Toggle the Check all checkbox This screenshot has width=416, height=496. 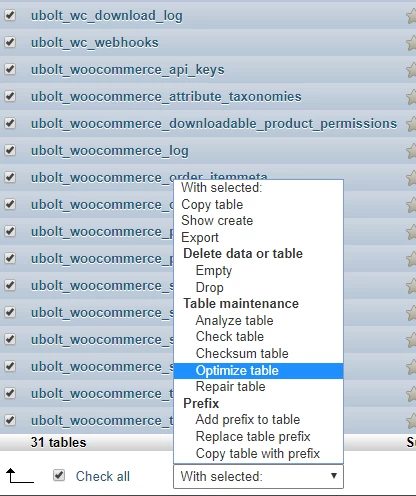tap(59, 475)
